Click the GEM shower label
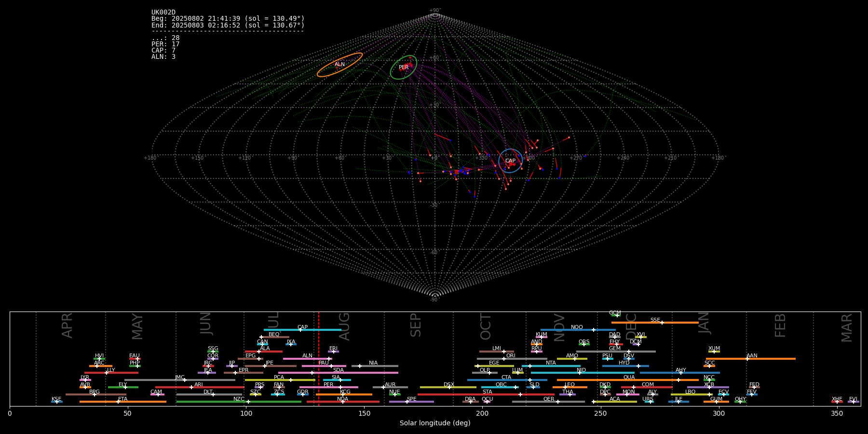The image size is (868, 434). (x=615, y=349)
